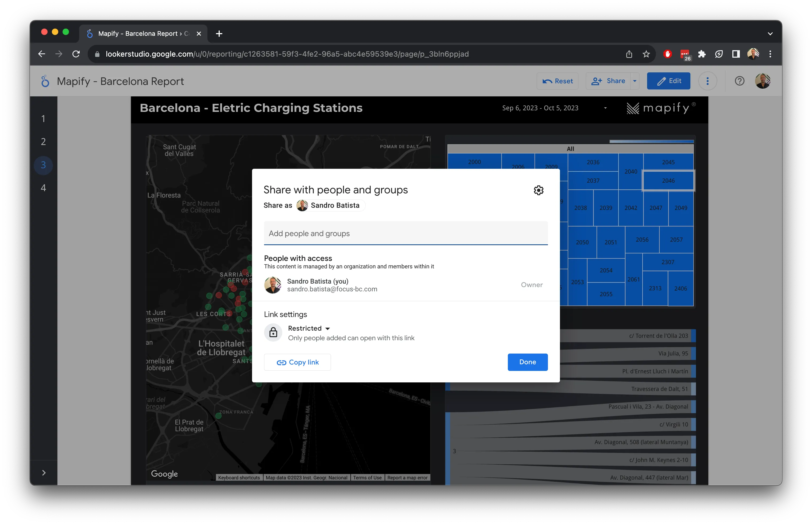Click the treemap All header bar
This screenshot has width=812, height=525.
pyautogui.click(x=570, y=149)
